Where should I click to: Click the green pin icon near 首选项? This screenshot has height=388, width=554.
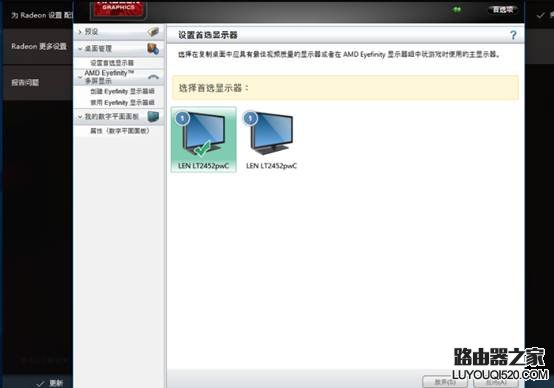pyautogui.click(x=457, y=10)
